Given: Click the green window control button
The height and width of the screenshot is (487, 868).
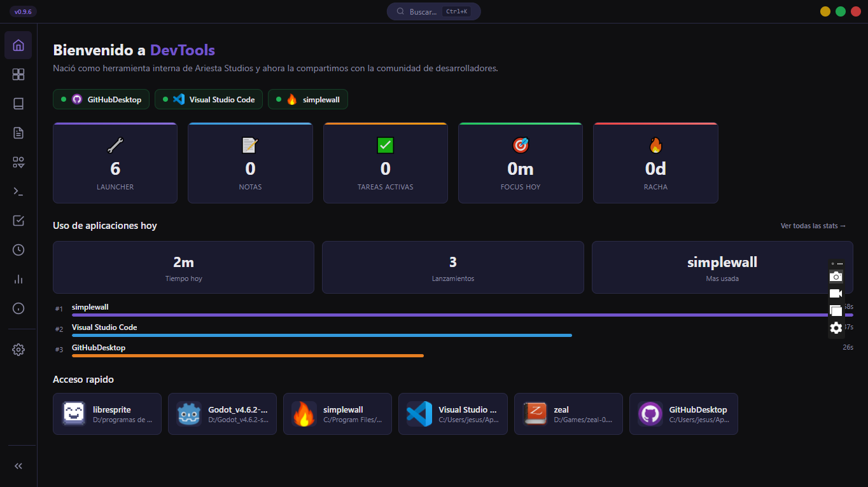Looking at the screenshot, I should 841,11.
